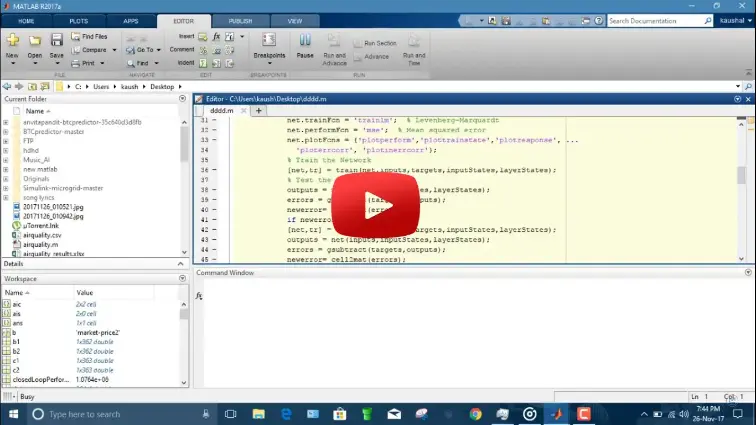Click the Find Files icon
756x425 pixels.
[x=90, y=37]
